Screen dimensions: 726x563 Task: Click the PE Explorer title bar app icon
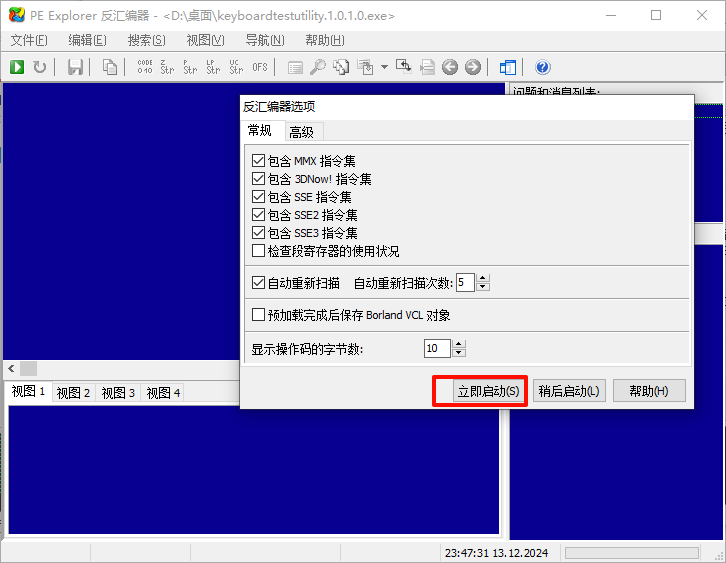coord(17,15)
